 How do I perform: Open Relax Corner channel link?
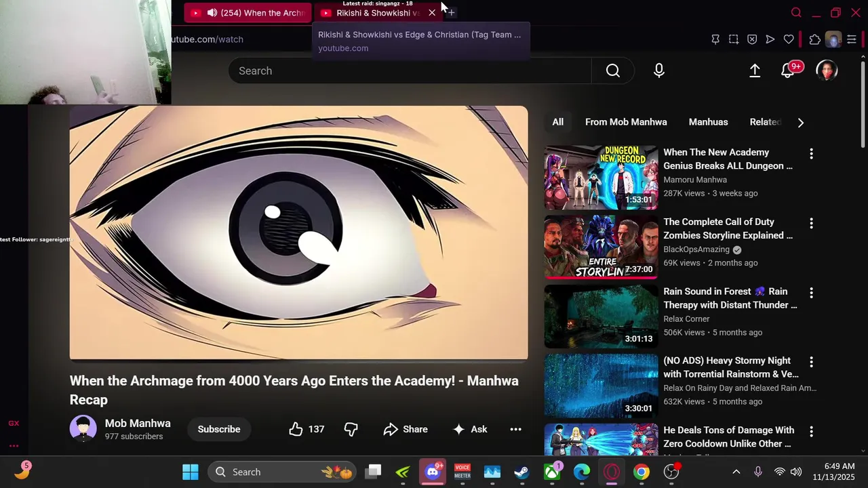pyautogui.click(x=686, y=319)
